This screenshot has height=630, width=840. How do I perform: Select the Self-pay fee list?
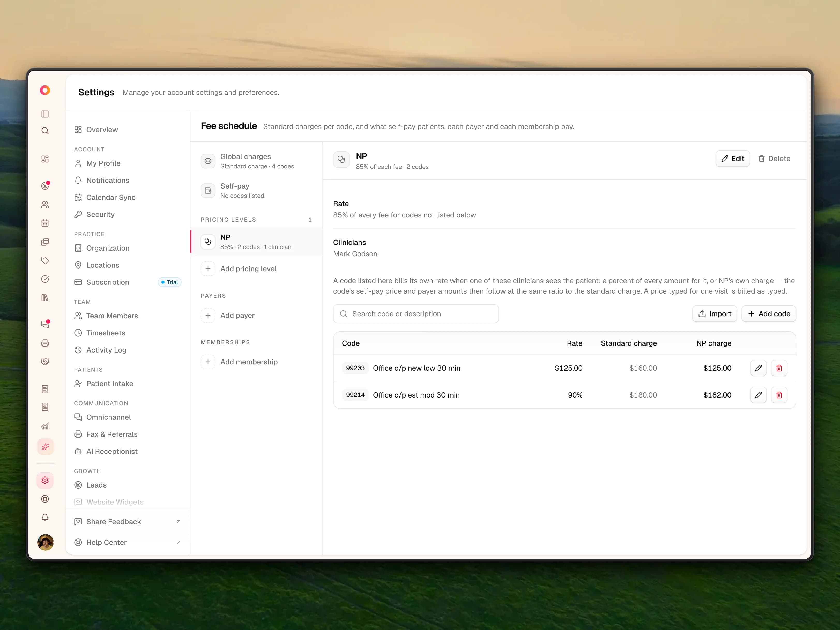pyautogui.click(x=256, y=191)
